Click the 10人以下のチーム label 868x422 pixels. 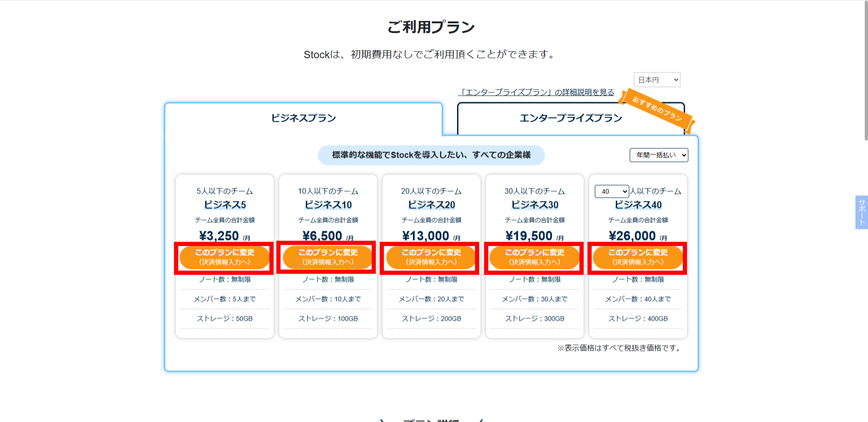tap(328, 191)
